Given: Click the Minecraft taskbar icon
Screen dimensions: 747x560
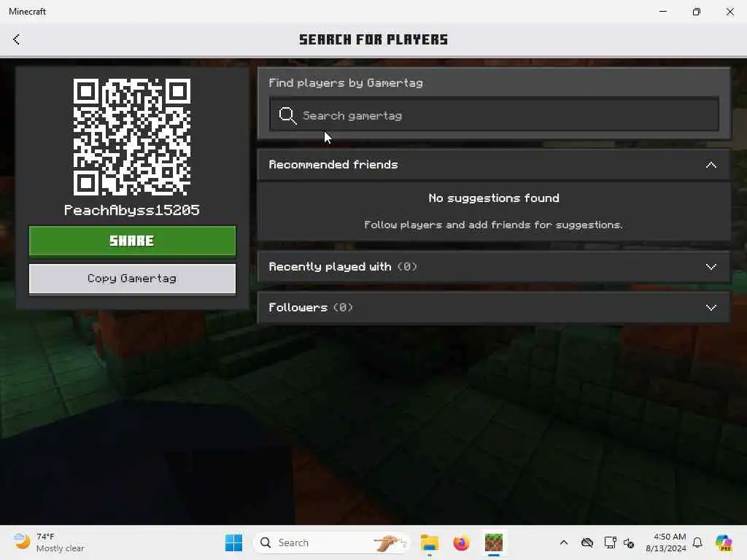Looking at the screenshot, I should (494, 542).
